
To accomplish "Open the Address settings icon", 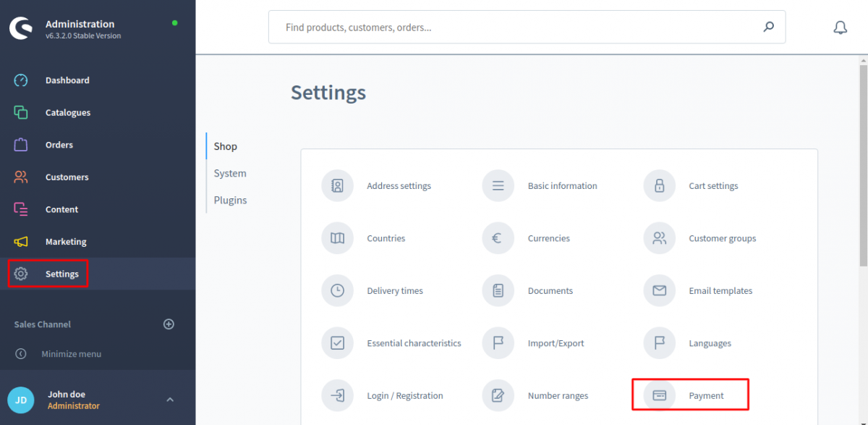I will [337, 186].
